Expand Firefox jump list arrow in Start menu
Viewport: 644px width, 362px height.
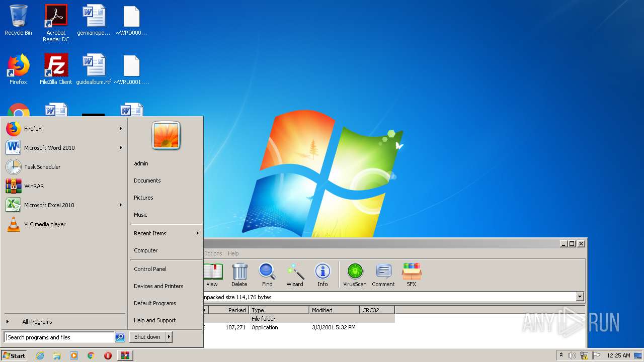click(x=121, y=129)
